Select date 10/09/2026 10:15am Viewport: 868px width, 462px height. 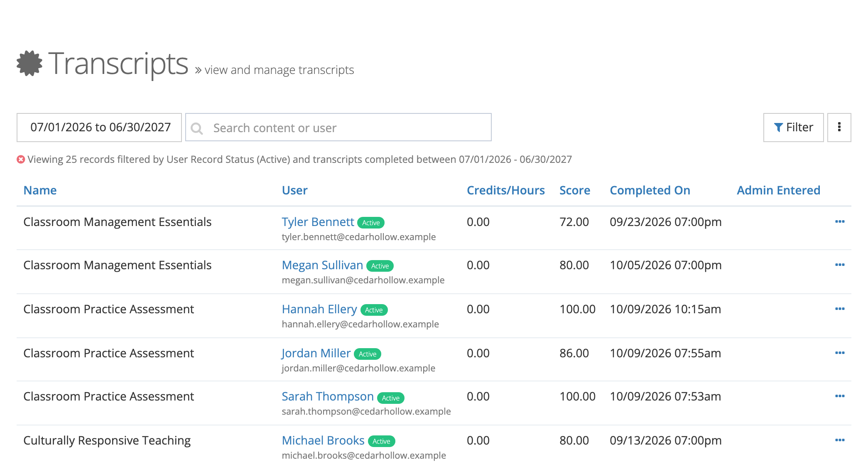coord(665,309)
